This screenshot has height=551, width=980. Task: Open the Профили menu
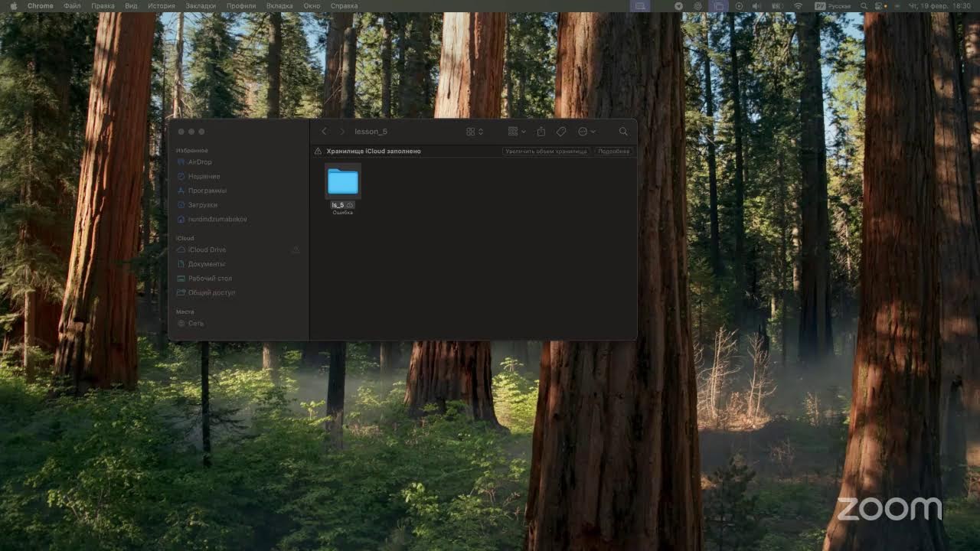(x=241, y=6)
